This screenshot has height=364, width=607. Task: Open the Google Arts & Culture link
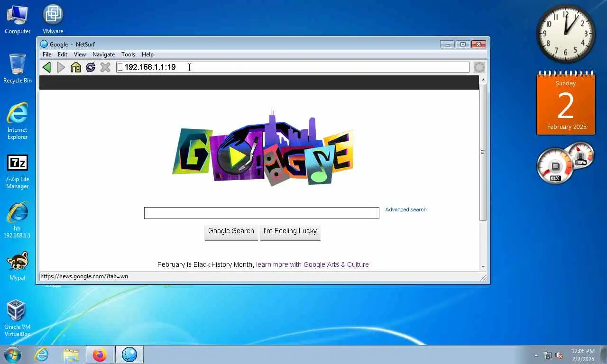(x=313, y=264)
